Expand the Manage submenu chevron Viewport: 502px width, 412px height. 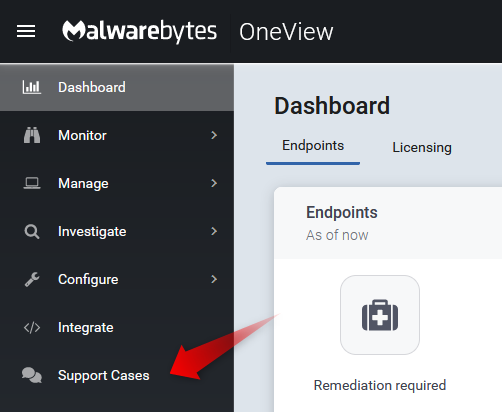(214, 183)
